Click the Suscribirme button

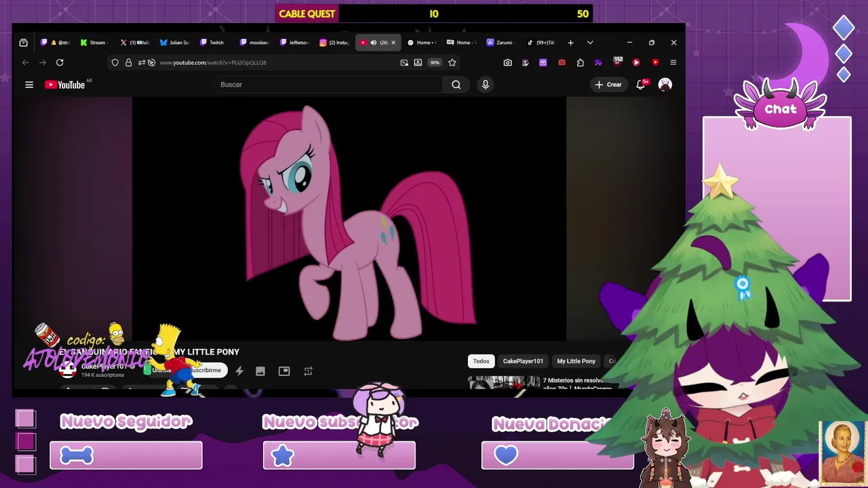[208, 370]
